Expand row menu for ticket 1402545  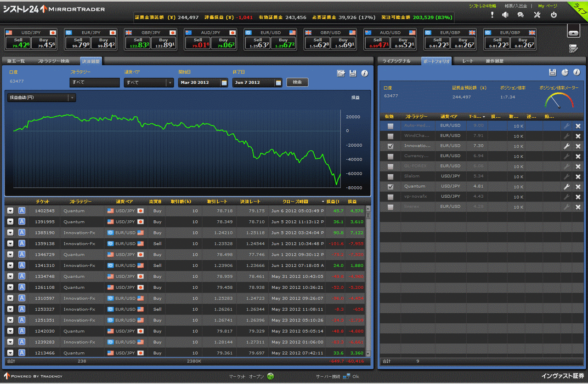[x=10, y=211]
